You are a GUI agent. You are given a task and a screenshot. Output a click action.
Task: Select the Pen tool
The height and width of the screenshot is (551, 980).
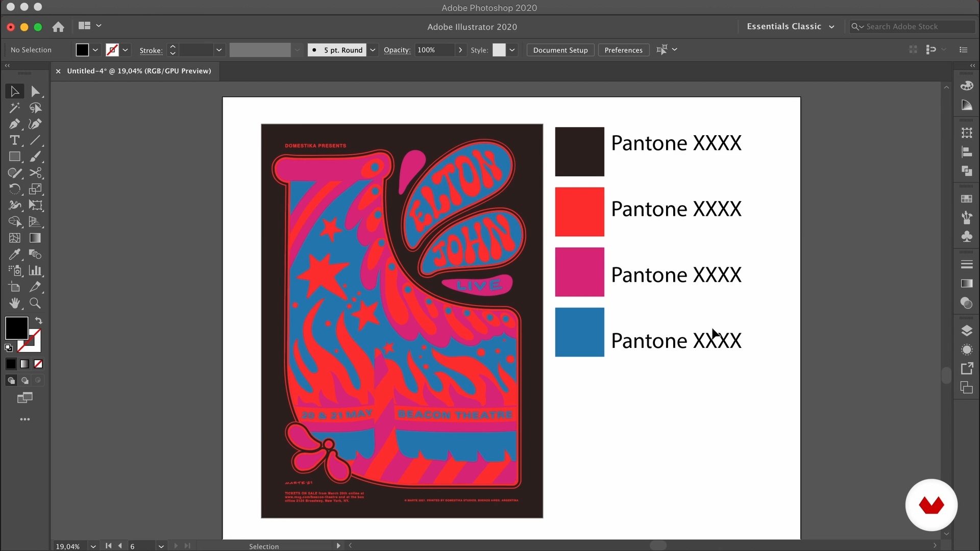(x=14, y=124)
